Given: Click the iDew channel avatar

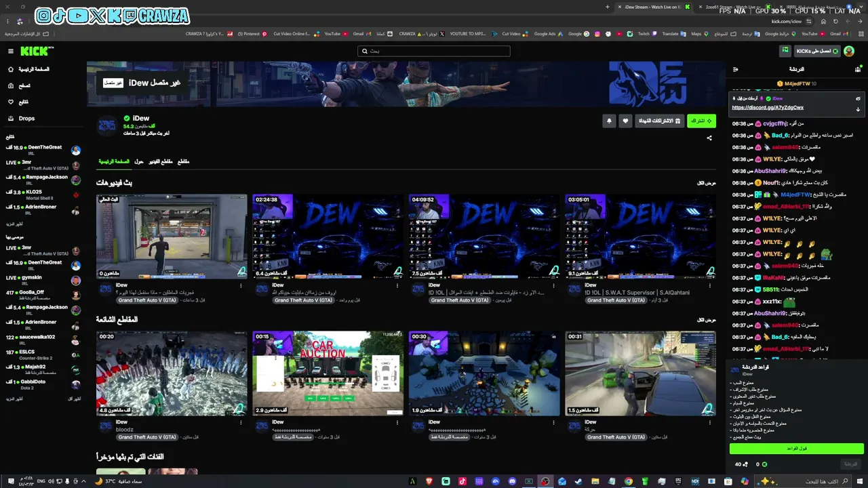Looking at the screenshot, I should coord(107,125).
